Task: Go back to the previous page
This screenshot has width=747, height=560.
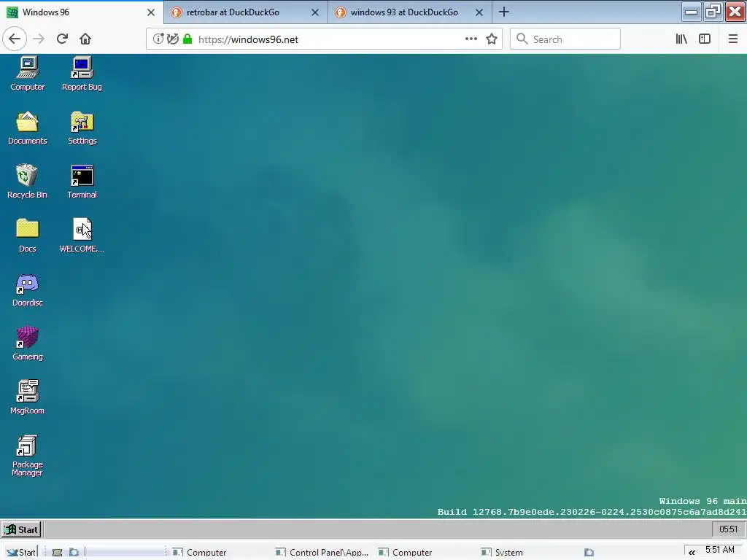Action: tap(15, 39)
